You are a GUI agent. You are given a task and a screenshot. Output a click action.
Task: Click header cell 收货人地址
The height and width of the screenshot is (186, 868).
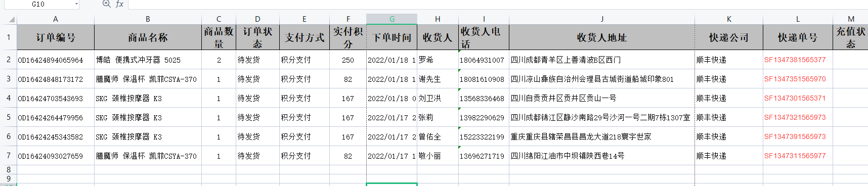(602, 37)
